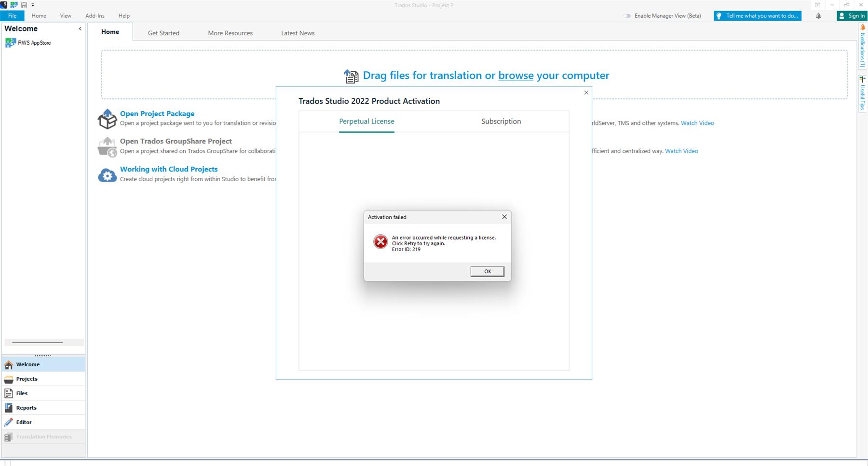Open the Files view
This screenshot has height=466, width=868.
[43, 393]
